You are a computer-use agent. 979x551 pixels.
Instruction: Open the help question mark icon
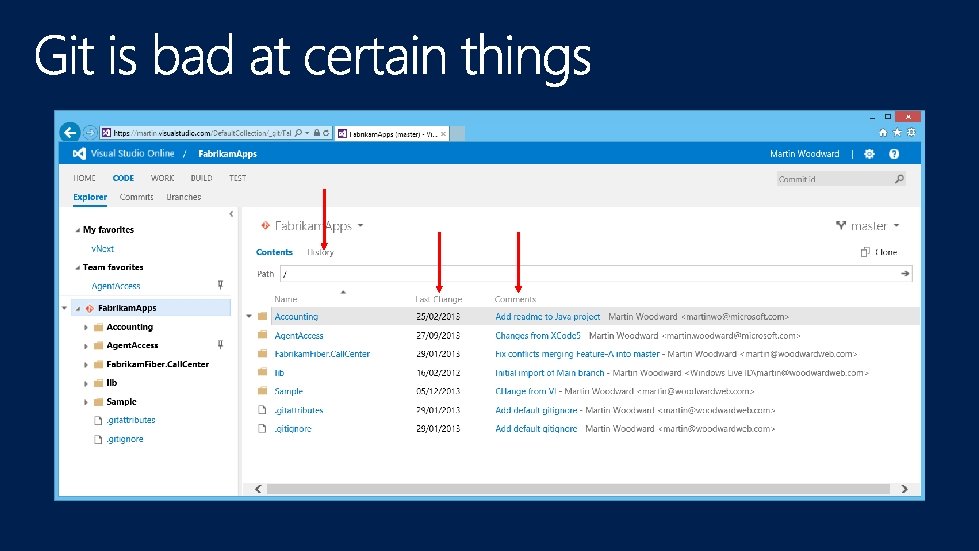click(x=894, y=154)
